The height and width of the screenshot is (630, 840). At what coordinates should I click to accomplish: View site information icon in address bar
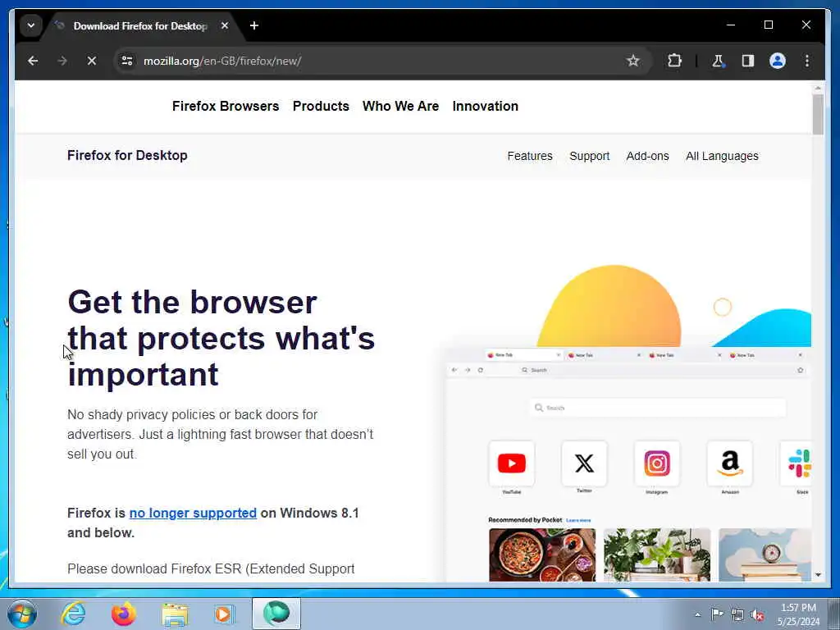(127, 61)
